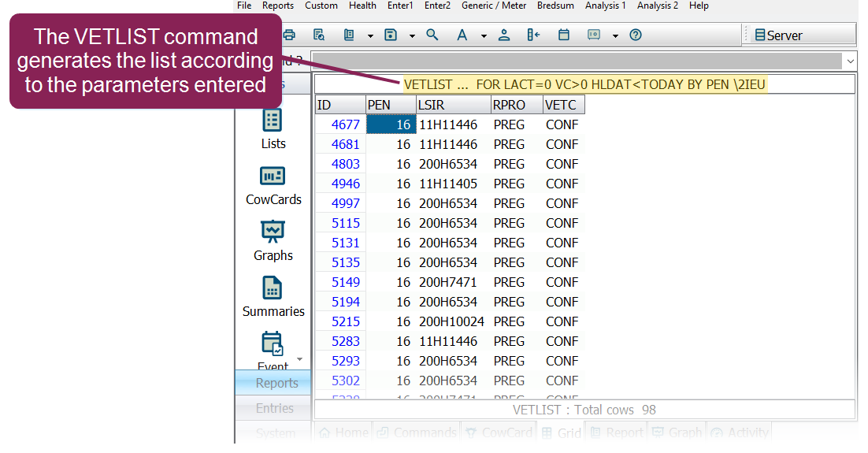Click the LSIR cell 200H10024

pos(451,321)
